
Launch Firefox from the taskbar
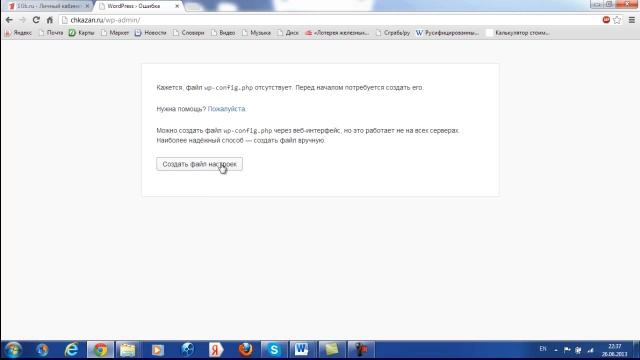click(246, 350)
